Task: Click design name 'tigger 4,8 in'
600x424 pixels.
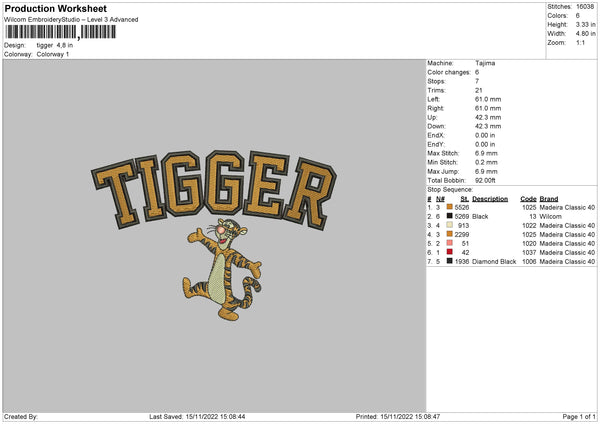Action: [x=55, y=45]
